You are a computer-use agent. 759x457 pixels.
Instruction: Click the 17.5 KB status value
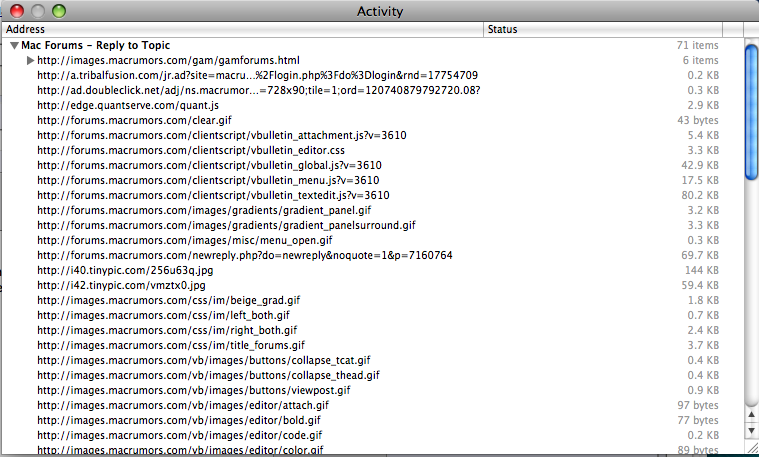tap(700, 181)
